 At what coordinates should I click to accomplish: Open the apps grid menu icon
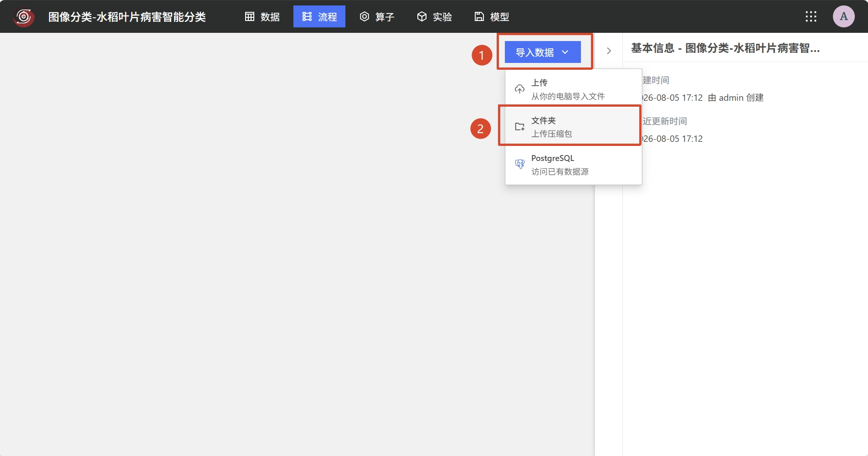pyautogui.click(x=811, y=17)
